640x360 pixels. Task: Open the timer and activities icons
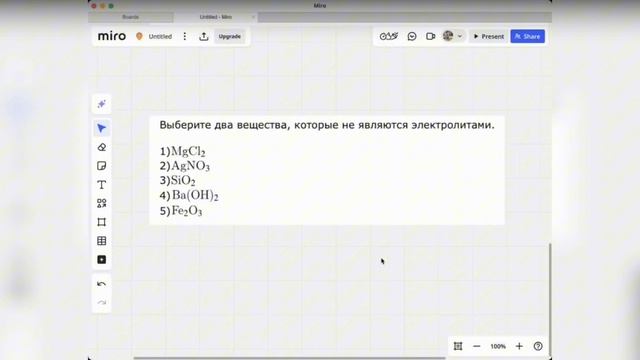[x=389, y=36]
